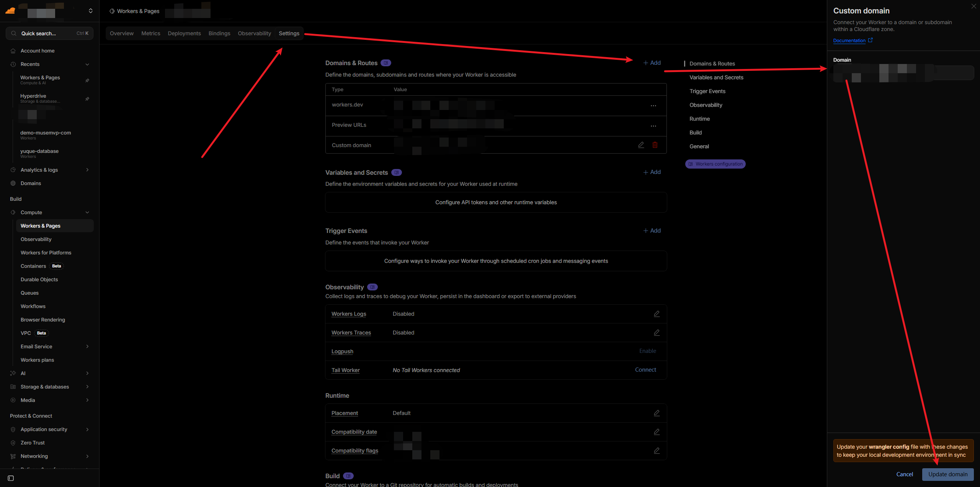
Task: Connect a Tail Worker
Action: [645, 370]
